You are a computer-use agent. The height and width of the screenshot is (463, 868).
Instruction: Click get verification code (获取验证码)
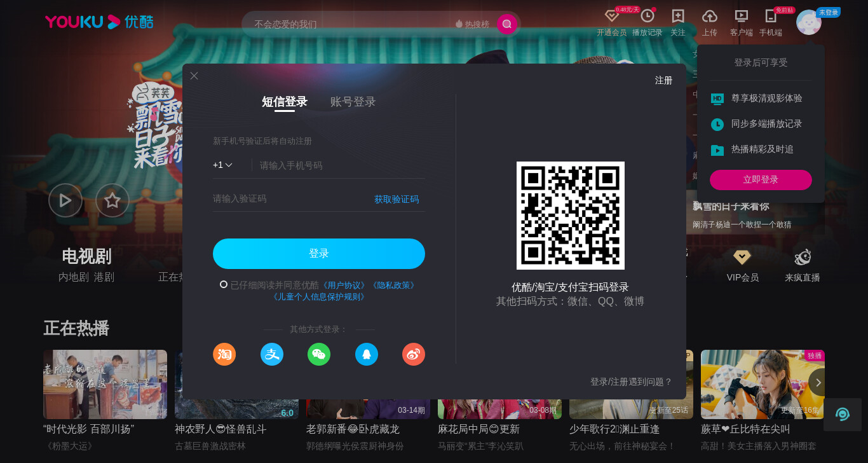[397, 199]
